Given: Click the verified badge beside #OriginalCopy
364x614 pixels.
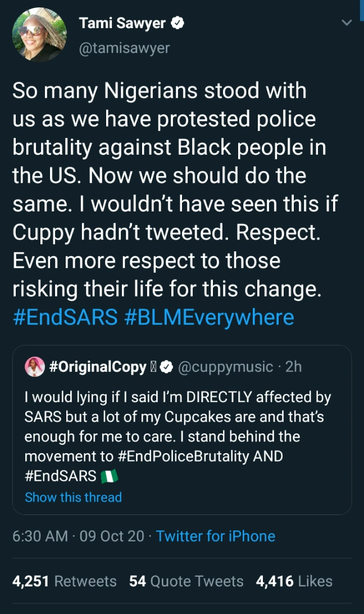Looking at the screenshot, I should pos(166,368).
